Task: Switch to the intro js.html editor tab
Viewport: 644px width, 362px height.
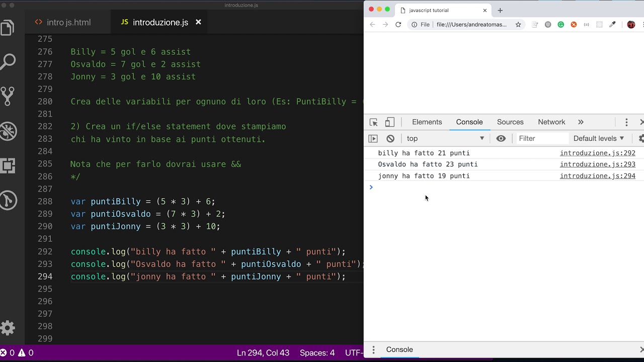Action: pyautogui.click(x=63, y=22)
